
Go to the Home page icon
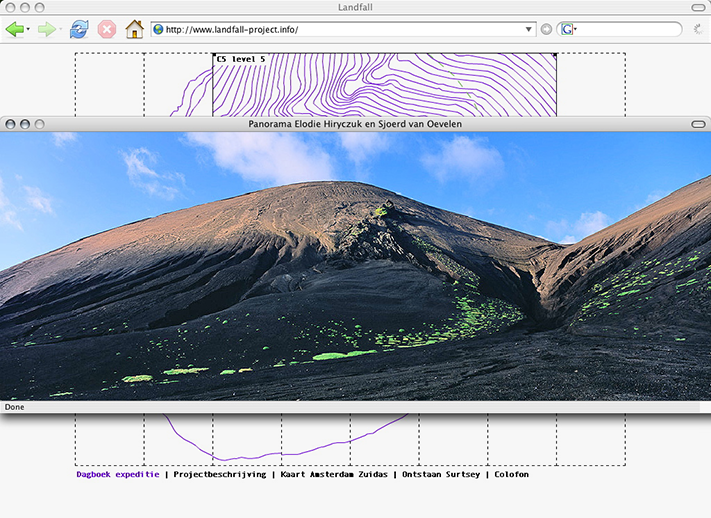134,29
